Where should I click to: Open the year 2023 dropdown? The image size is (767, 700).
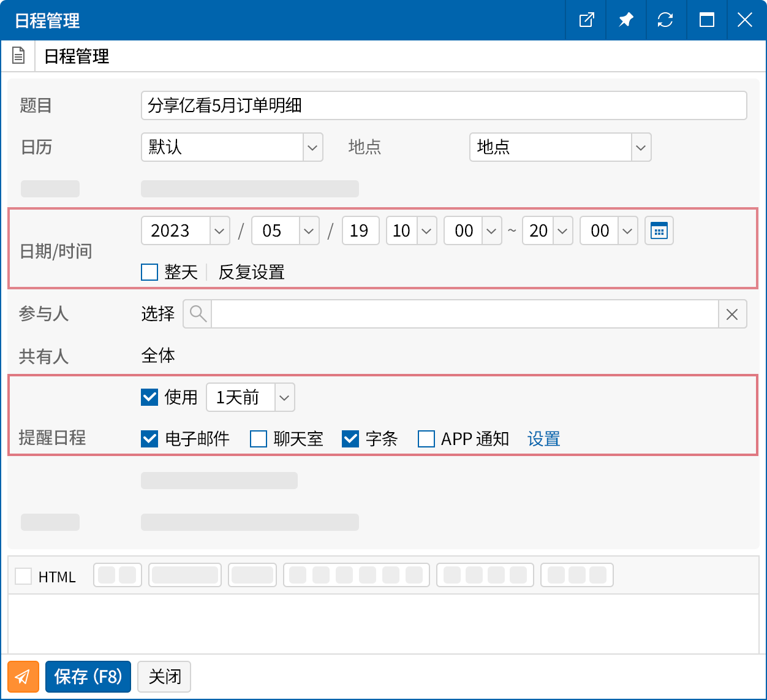click(x=219, y=230)
